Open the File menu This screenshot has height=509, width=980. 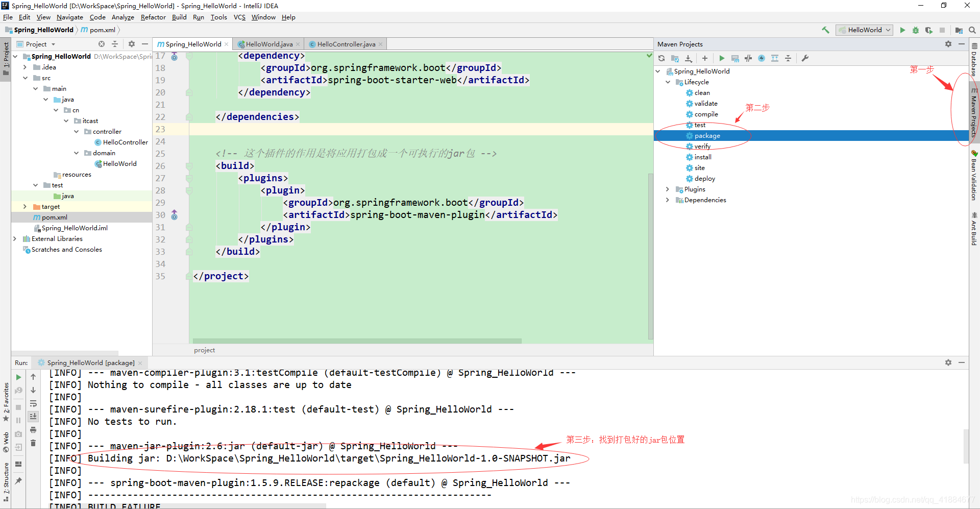(x=8, y=17)
